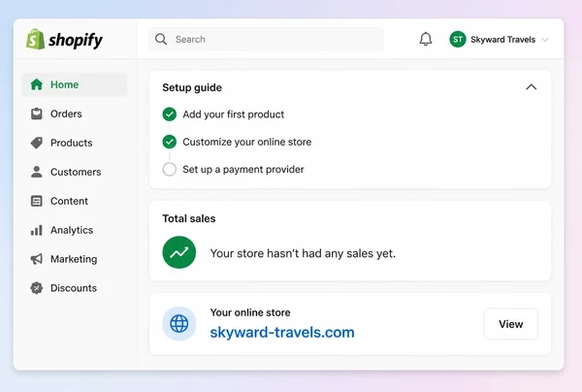Open the Content section

click(75, 201)
